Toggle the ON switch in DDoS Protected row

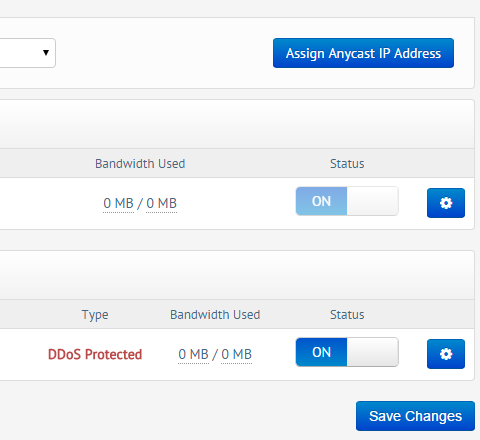point(347,352)
